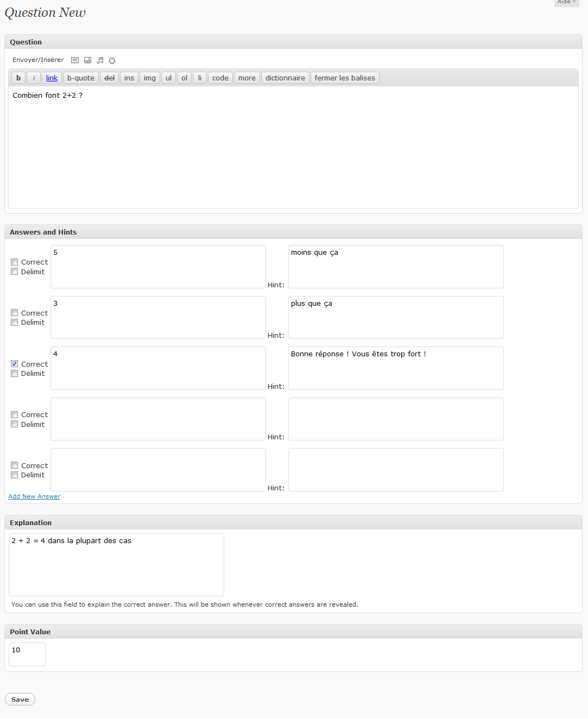Click the add audio music-note icon
Screen dimensions: 588x718
pos(100,60)
